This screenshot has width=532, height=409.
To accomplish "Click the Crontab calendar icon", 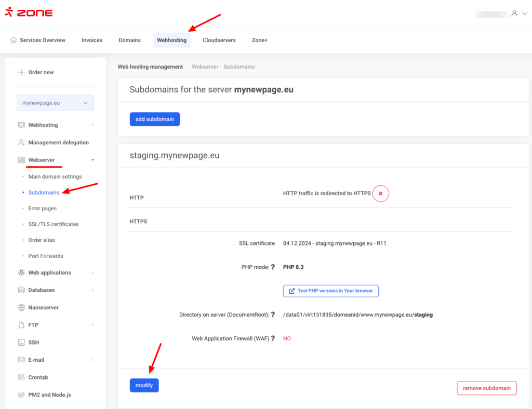I will [21, 377].
